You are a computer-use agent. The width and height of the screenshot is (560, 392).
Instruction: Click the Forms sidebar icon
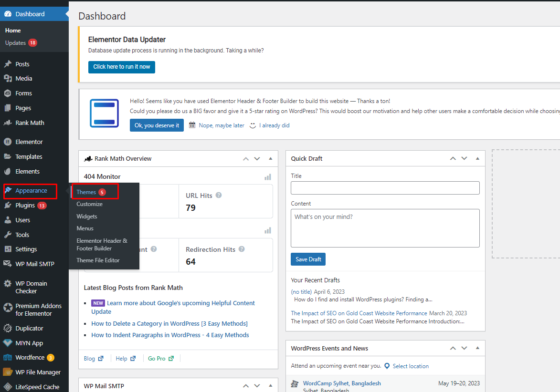point(8,93)
